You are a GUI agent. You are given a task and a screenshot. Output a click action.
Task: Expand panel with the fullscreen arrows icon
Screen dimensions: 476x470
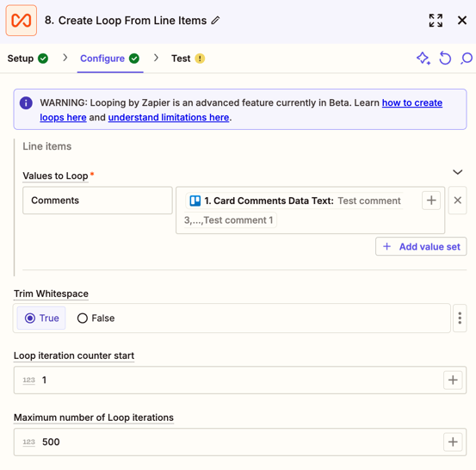(x=436, y=21)
